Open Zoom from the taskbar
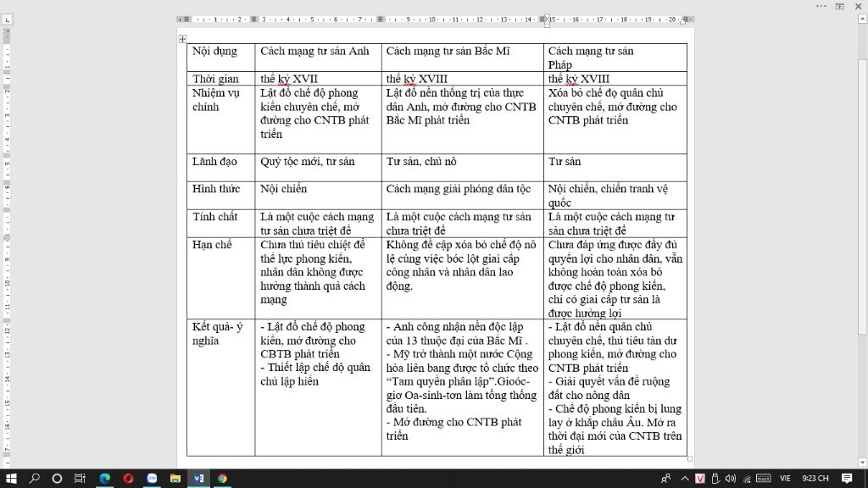The width and height of the screenshot is (868, 488). tap(152, 479)
